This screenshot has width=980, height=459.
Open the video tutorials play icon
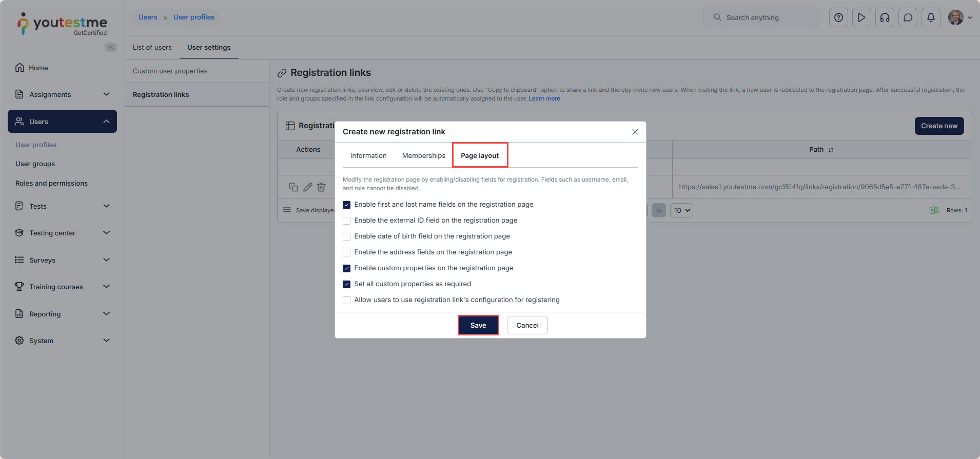pyautogui.click(x=861, y=17)
